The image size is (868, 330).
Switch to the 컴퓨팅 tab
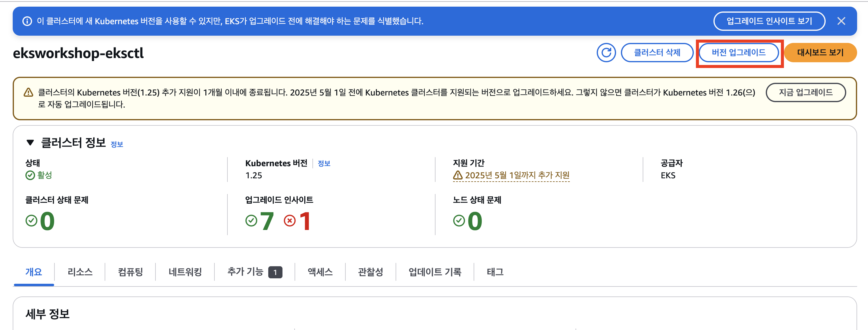coord(130,272)
